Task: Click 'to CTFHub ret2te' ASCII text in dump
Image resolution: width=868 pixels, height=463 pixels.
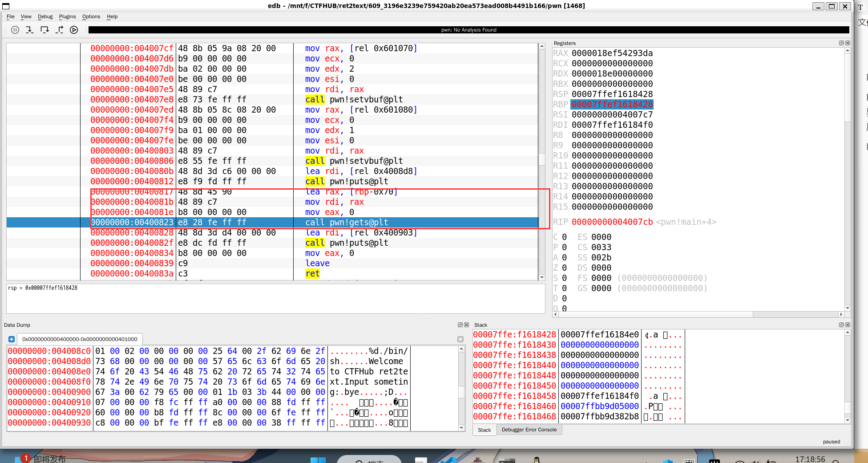Action: (369, 372)
